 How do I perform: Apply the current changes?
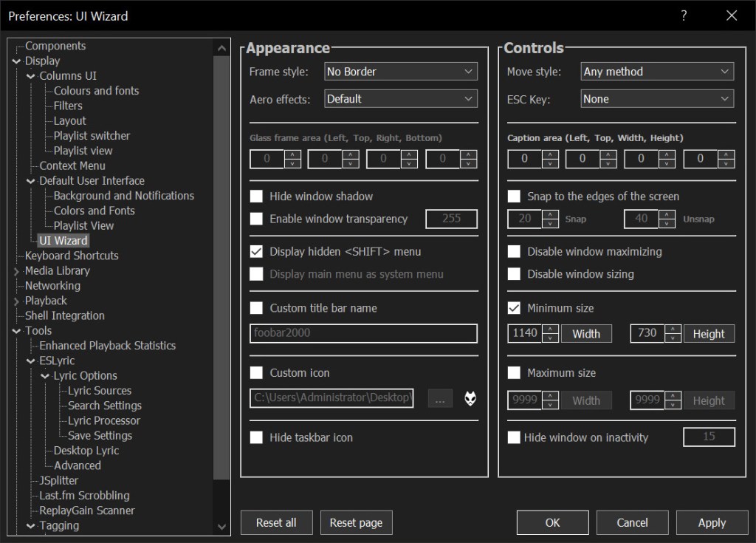pos(711,522)
